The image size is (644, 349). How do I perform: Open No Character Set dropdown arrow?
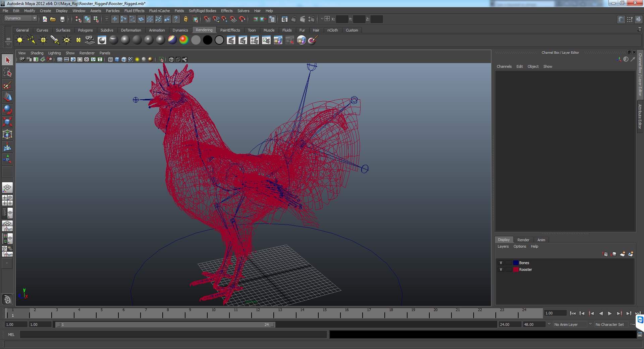590,324
